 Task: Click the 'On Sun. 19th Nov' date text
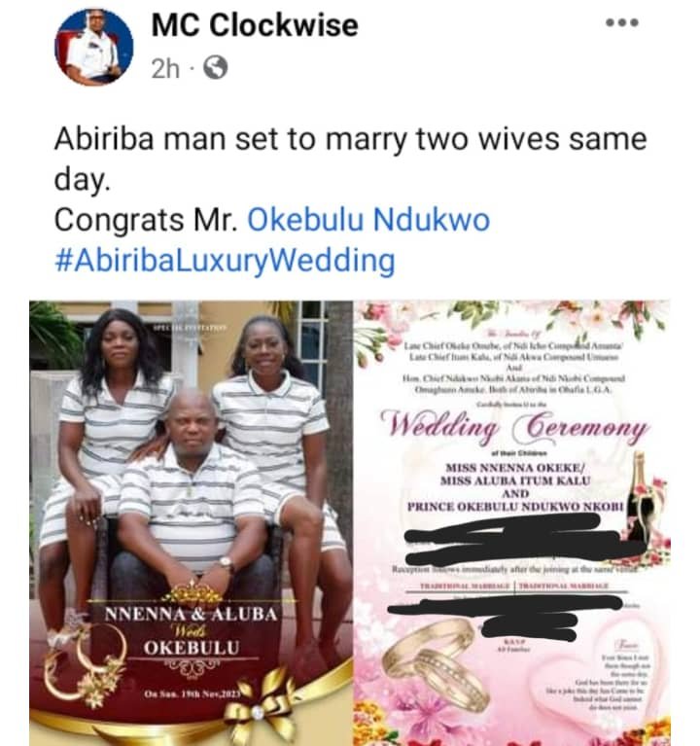tap(192, 694)
